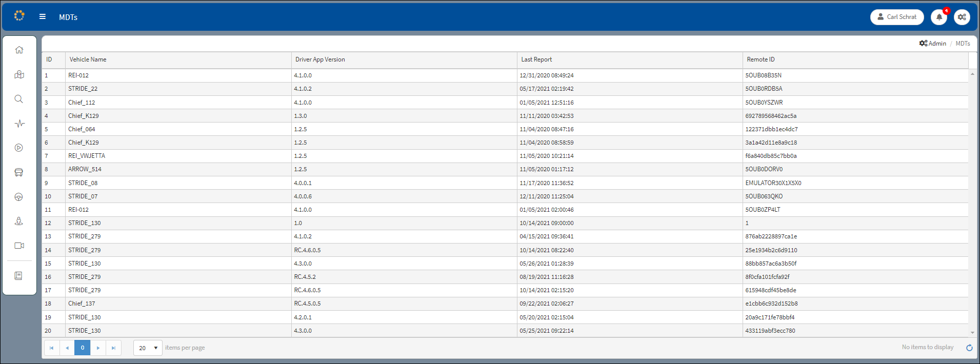Select the Chief_112 vehicle cell

pyautogui.click(x=178, y=103)
